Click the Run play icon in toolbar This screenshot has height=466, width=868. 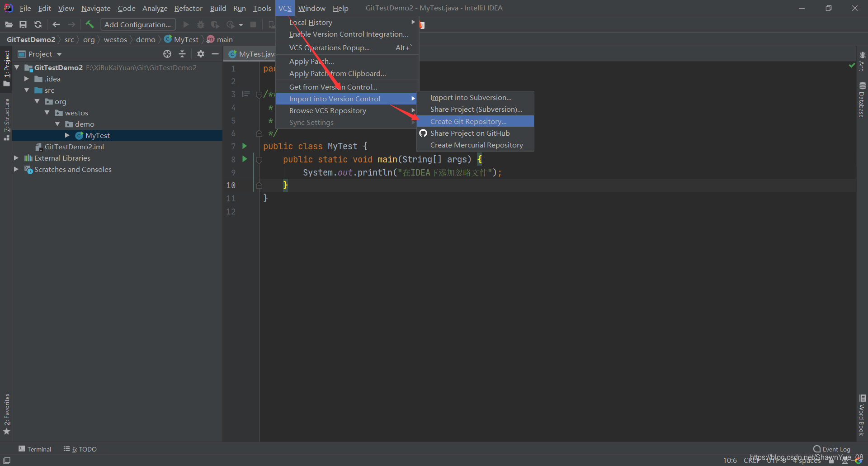tap(186, 24)
